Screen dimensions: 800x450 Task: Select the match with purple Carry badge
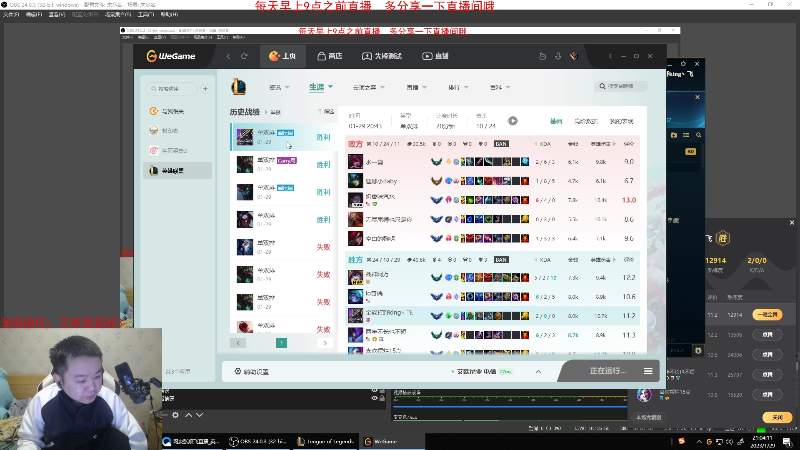283,164
